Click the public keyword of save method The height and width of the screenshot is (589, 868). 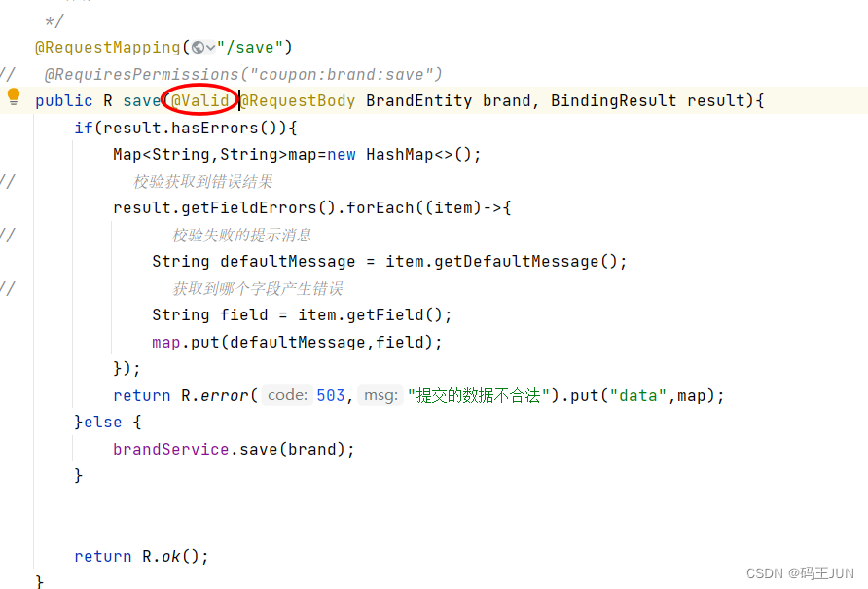63,101
